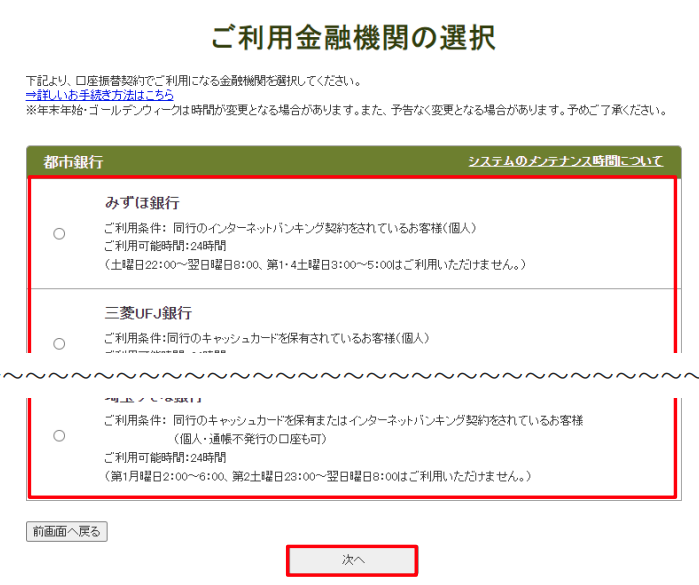Screen dimensions: 699x585
Task: Click the みずほ銀行 ご利用条件 text
Action: click(x=290, y=228)
